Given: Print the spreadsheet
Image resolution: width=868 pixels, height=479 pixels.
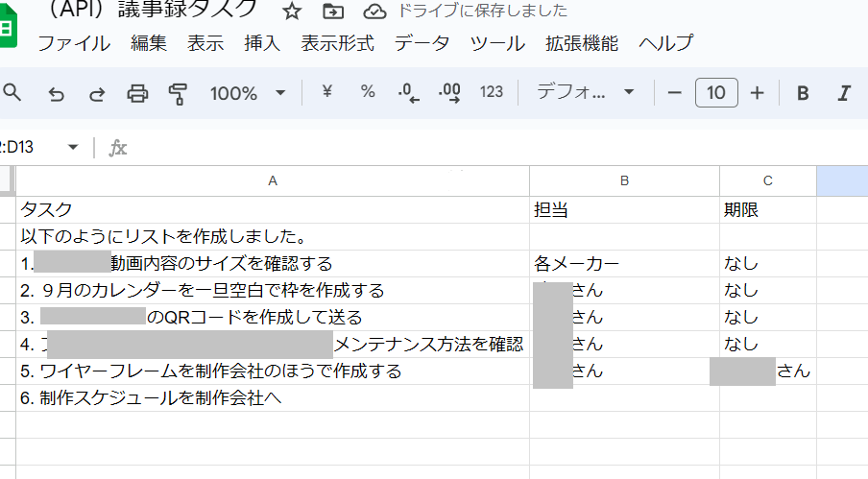Looking at the screenshot, I should point(137,93).
